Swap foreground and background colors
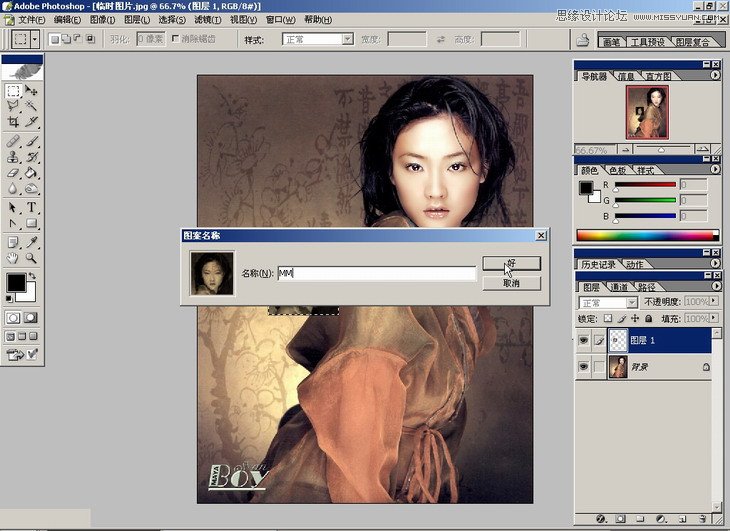Image resolution: width=730 pixels, height=531 pixels. click(32, 276)
